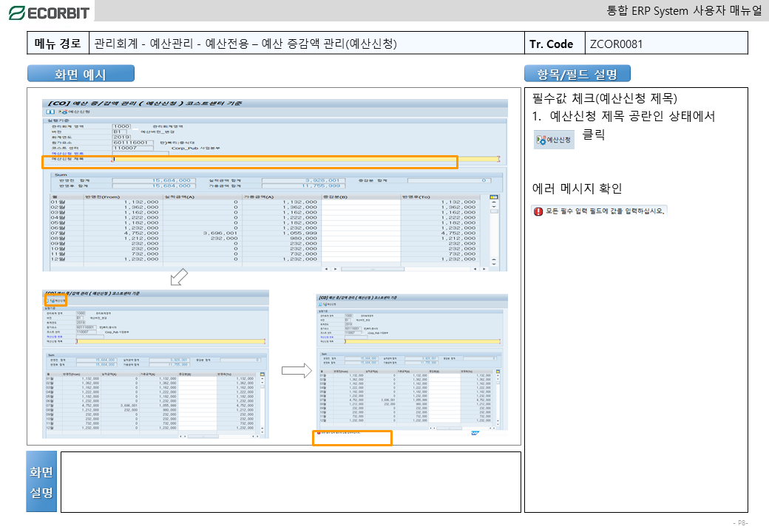Click the ECORBIT logo in the header

tap(49, 12)
